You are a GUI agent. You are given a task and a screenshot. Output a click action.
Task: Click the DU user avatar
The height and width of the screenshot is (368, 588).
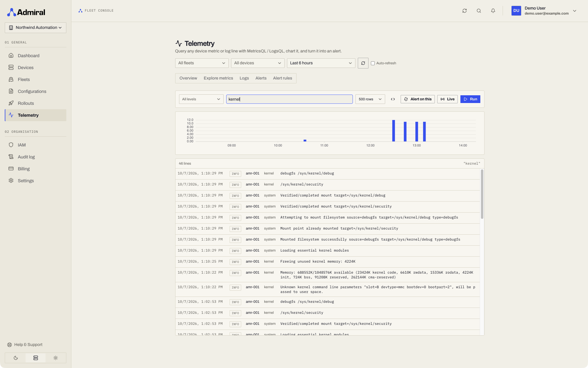[x=516, y=11]
